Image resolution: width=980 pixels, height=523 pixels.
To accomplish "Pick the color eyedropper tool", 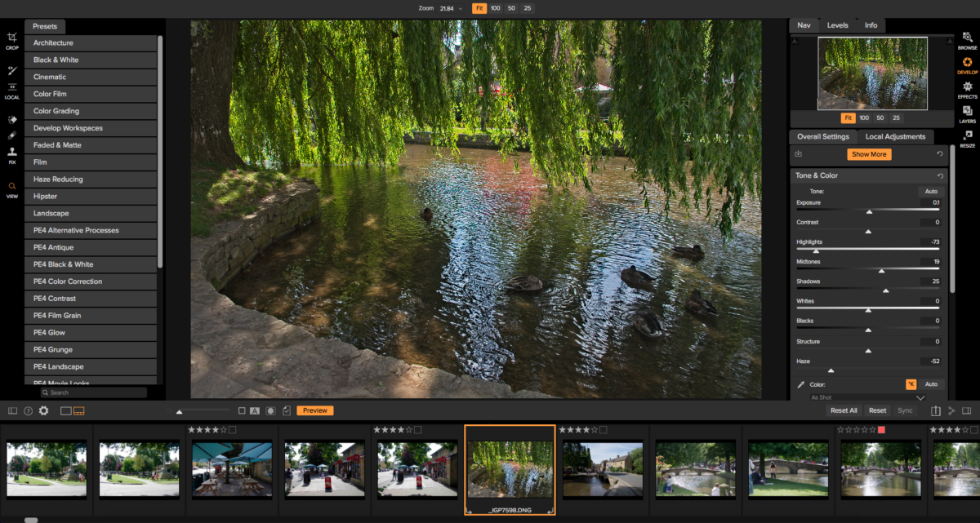I will pos(800,384).
